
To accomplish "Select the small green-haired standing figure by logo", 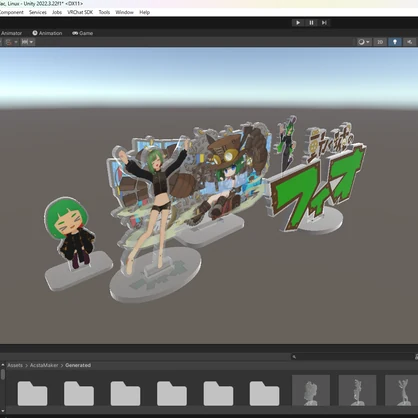I will (287, 142).
